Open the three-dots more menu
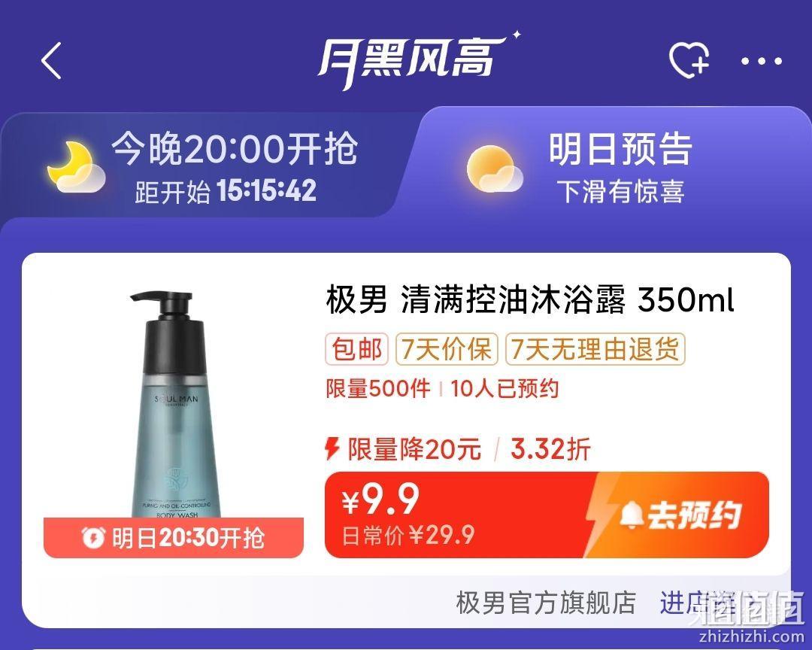This screenshot has height=650, width=812. point(761,61)
